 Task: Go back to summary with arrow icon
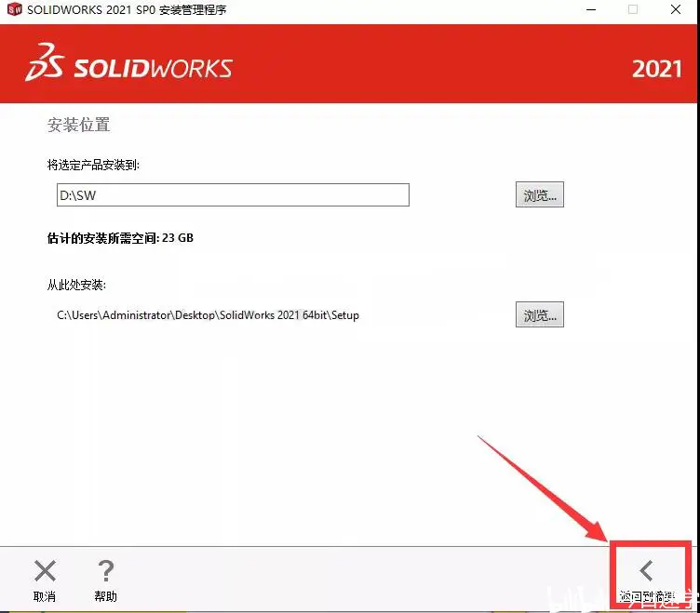(x=646, y=570)
